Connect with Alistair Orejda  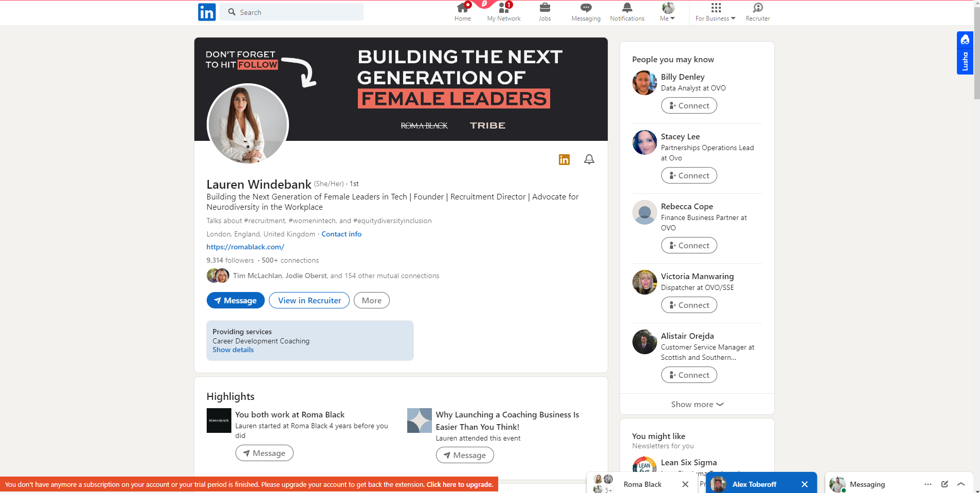pyautogui.click(x=689, y=375)
